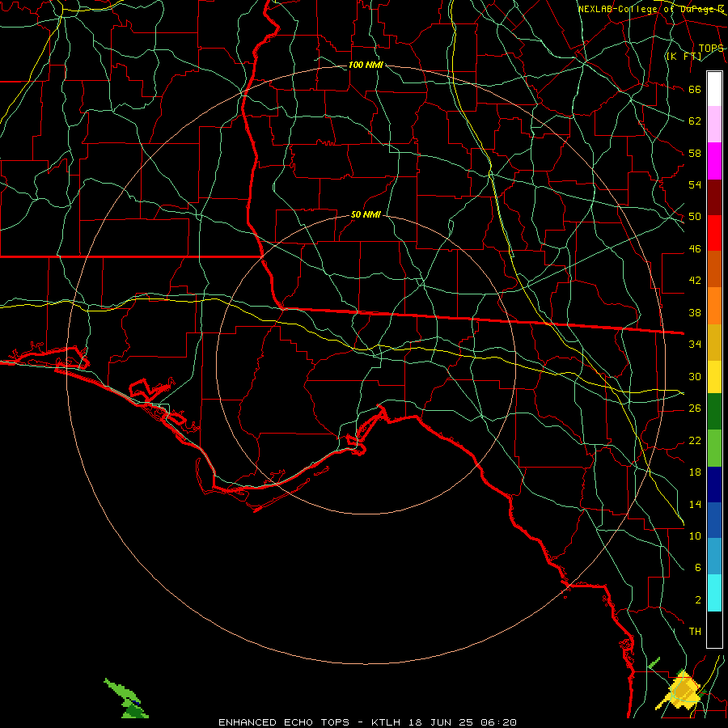Screen dimensions: 728x728
Task: Click the 18 value on the scale
Action: click(x=695, y=472)
